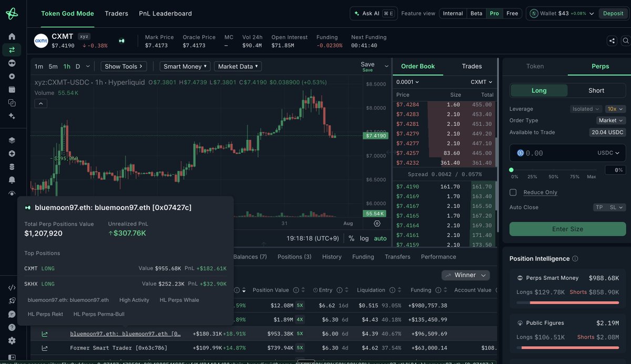This screenshot has width=631, height=364.
Task: Click the Enter Size button
Action: (567, 229)
